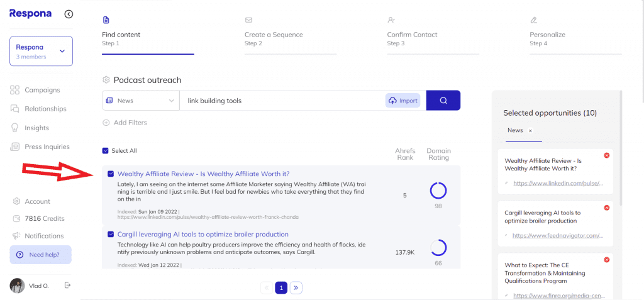Click the Respona logo
The width and height of the screenshot is (644, 300).
30,14
